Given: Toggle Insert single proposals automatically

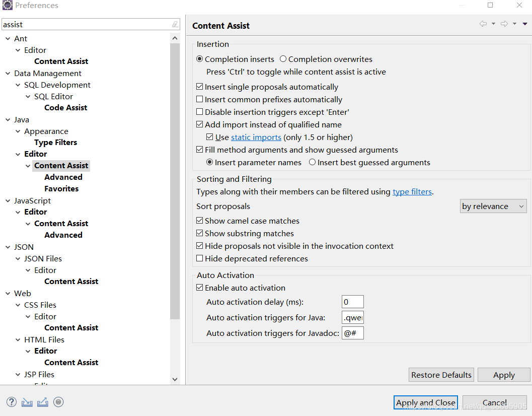Looking at the screenshot, I should [200, 87].
